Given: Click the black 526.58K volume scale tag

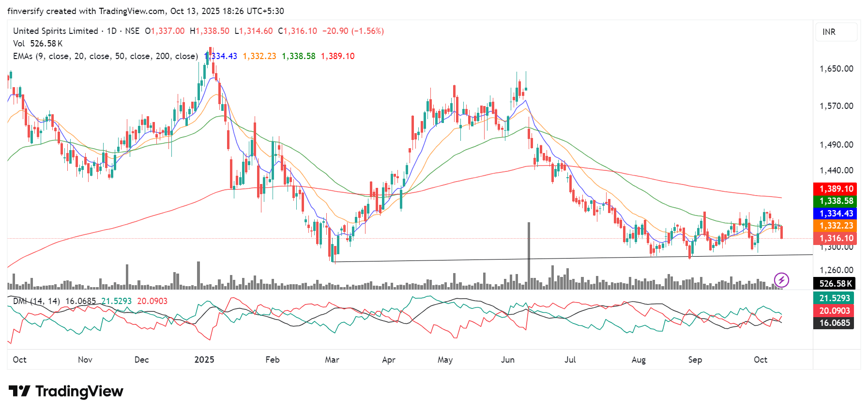Looking at the screenshot, I should 834,284.
